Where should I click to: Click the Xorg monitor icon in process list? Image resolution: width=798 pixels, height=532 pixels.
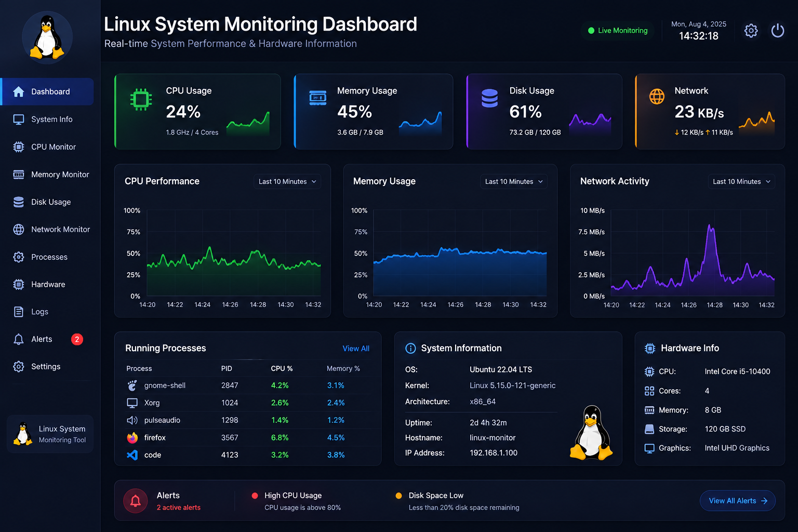[x=132, y=403]
